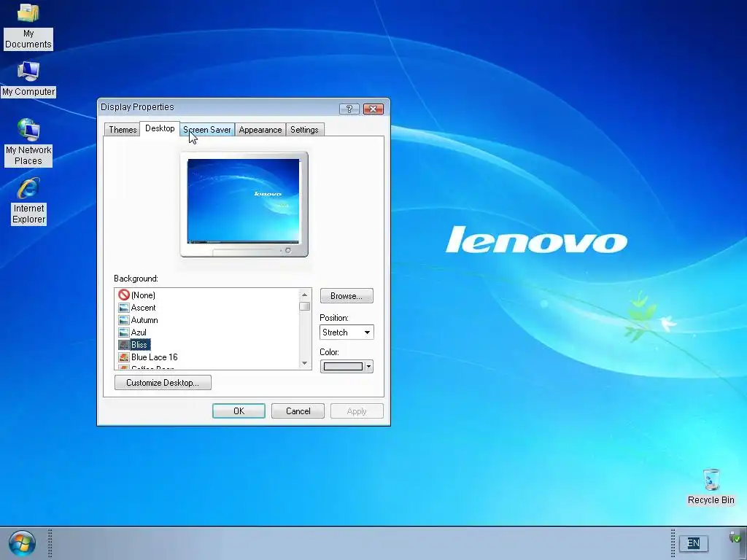Confirm with the OK button
747x560 pixels.
(x=239, y=411)
